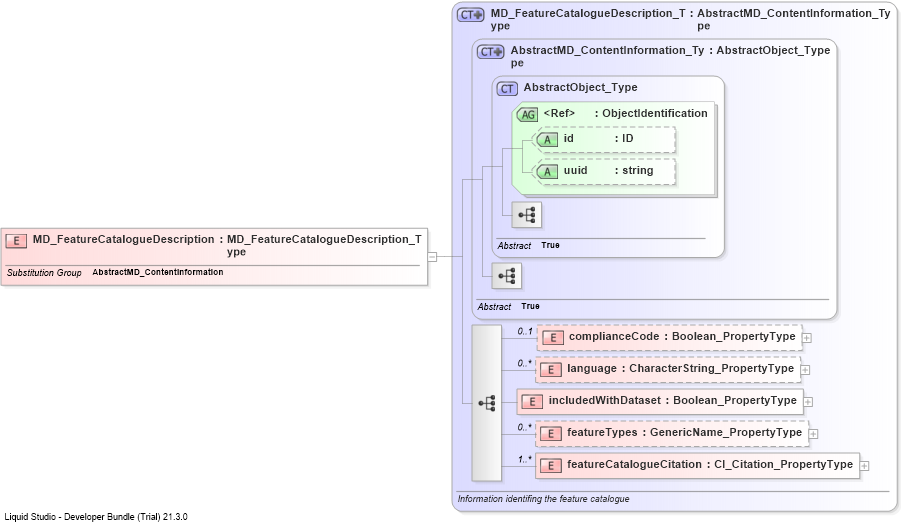Click the sequence icon inside AbstractObject_Type
This screenshot has height=522, width=901.
[527, 215]
